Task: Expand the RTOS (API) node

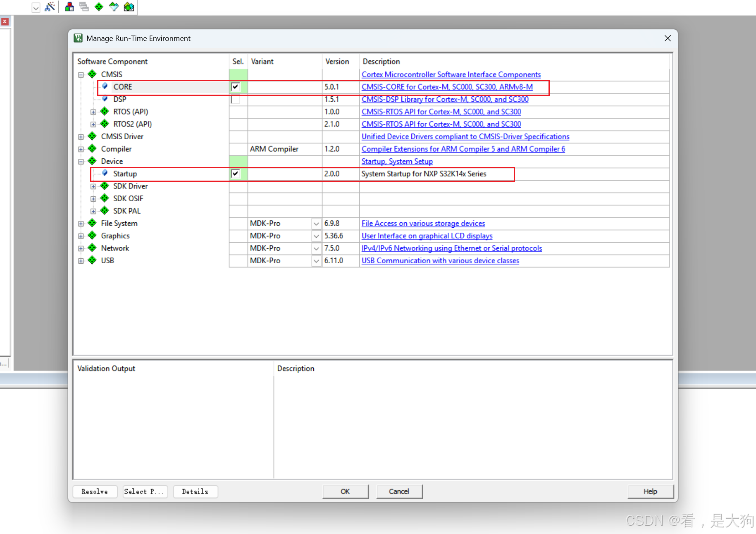Action: point(93,112)
